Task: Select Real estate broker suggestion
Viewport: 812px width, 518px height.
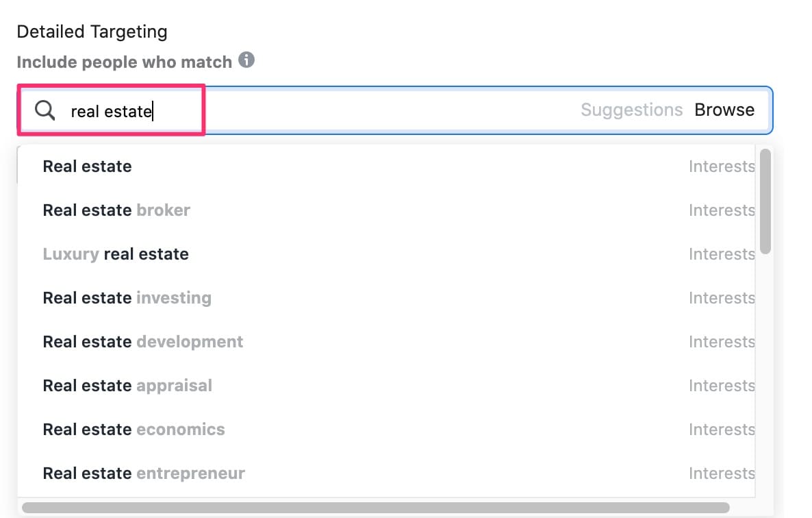Action: click(x=386, y=210)
